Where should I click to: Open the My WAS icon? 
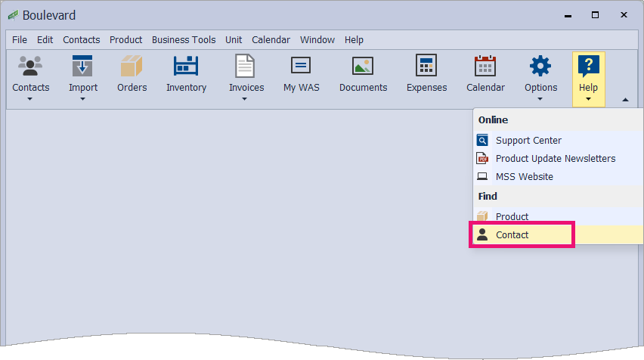[x=301, y=65]
